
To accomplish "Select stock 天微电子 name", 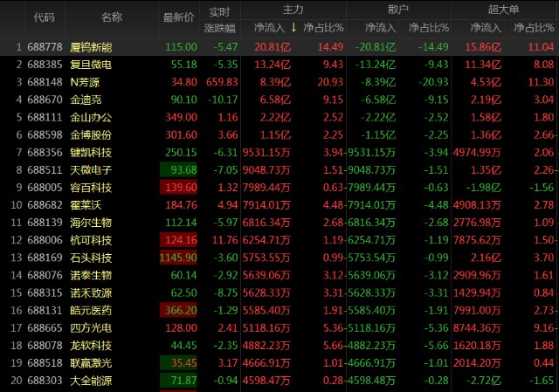I will 91,169.
